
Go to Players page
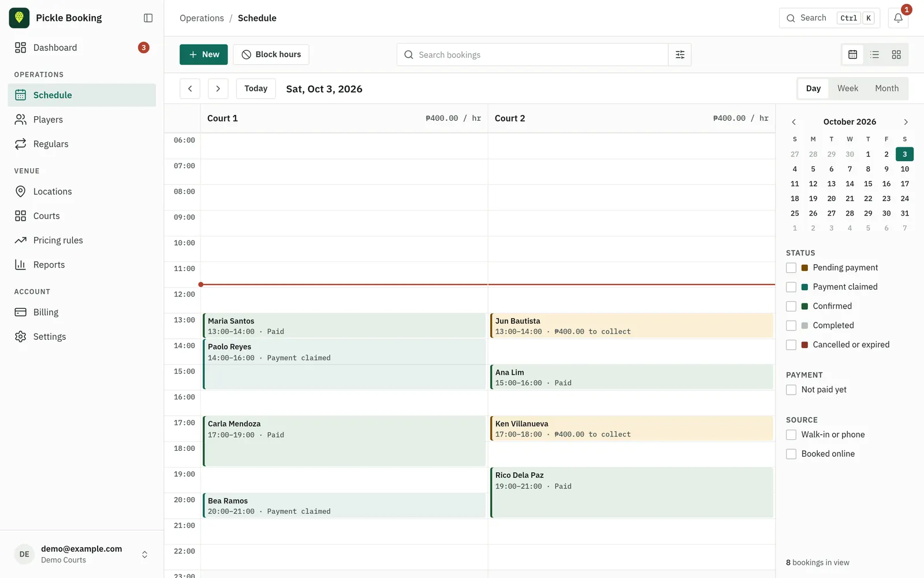pos(81,120)
